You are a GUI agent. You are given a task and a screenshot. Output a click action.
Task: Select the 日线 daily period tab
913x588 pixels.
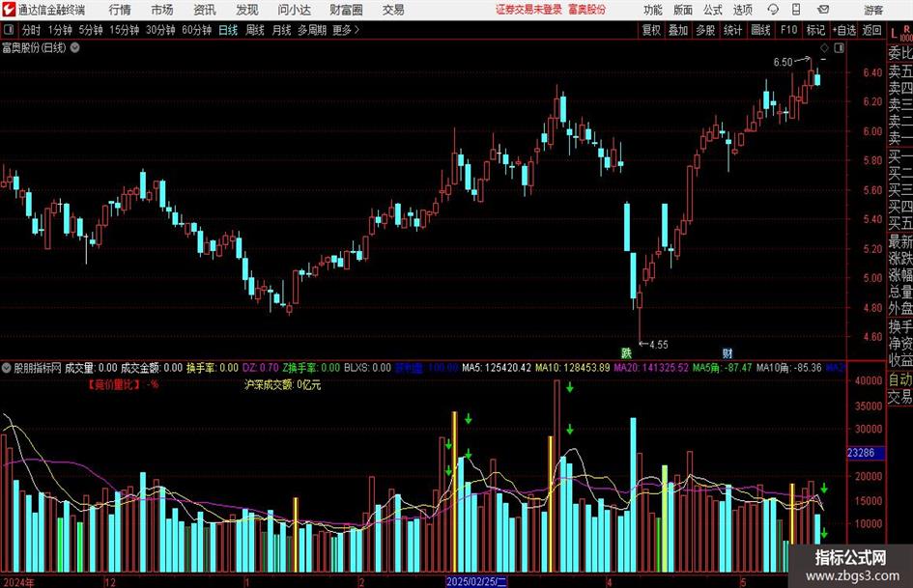click(x=228, y=30)
